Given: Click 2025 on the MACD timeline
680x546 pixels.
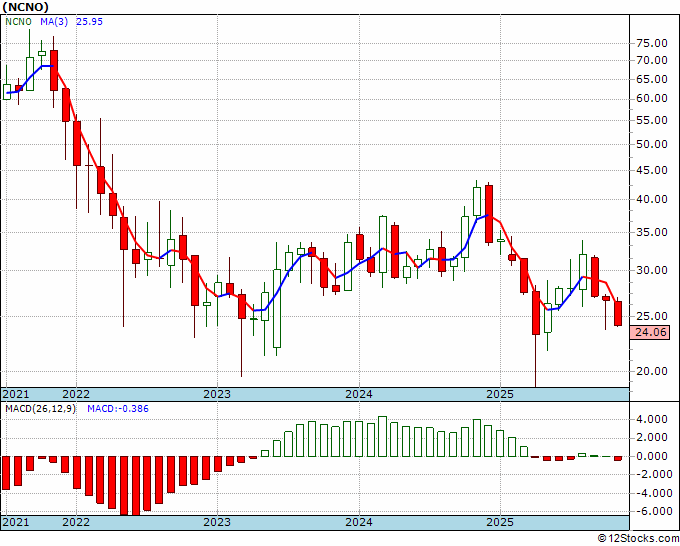Looking at the screenshot, I should [500, 522].
